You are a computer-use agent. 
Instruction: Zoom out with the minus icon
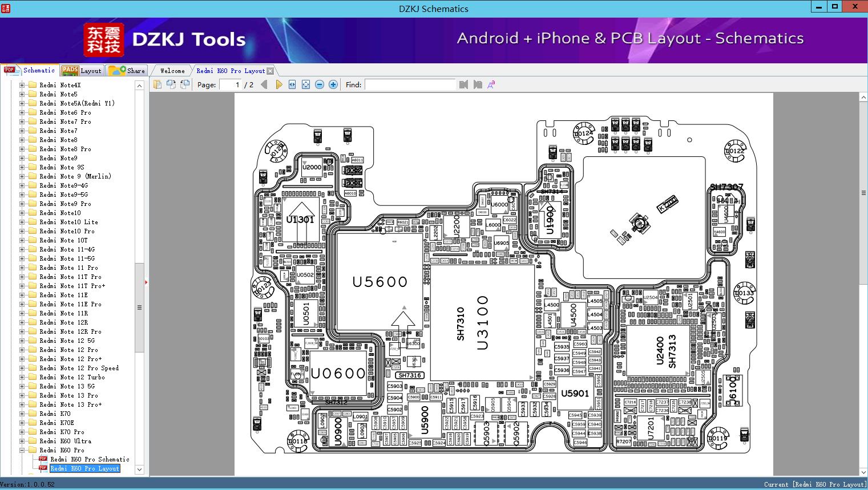click(x=320, y=84)
